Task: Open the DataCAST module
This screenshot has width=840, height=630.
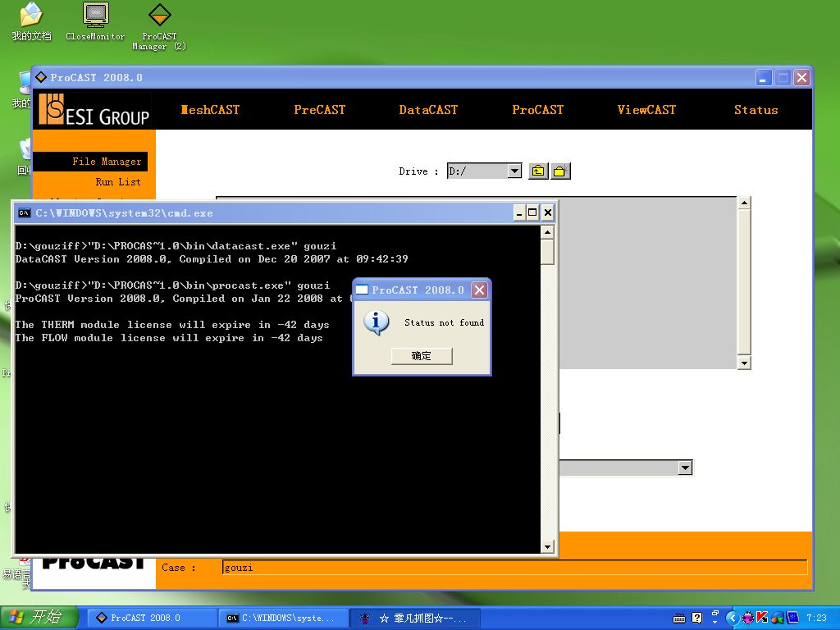Action: pos(428,110)
